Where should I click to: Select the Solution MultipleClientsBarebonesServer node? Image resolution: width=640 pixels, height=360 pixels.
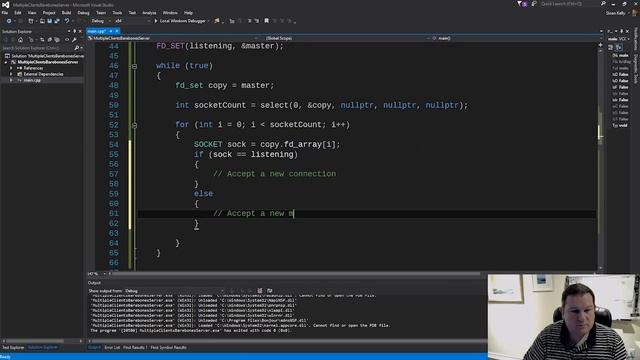click(44, 56)
